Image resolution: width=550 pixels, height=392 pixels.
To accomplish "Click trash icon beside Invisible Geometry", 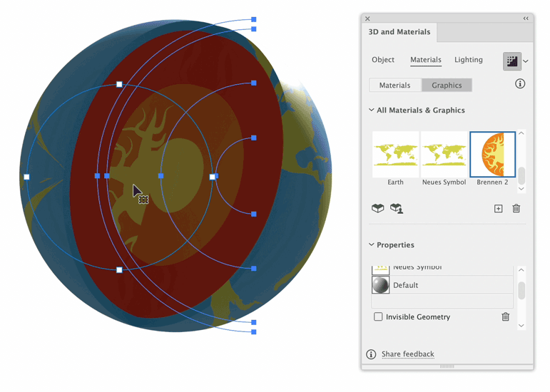I will (x=505, y=316).
